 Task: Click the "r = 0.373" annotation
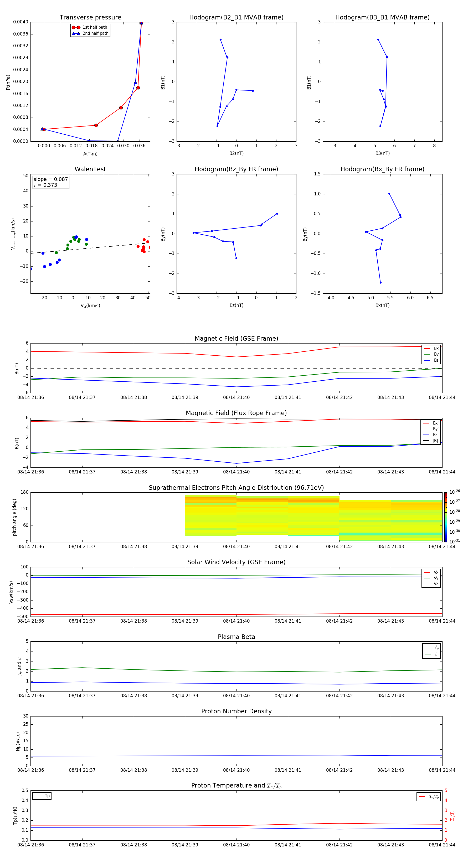pyautogui.click(x=45, y=185)
